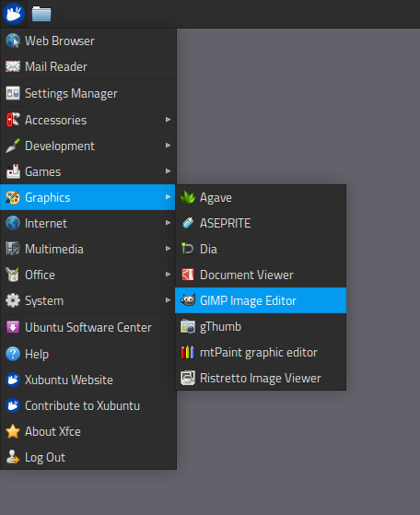Click the Xubuntu Website logo icon
This screenshot has width=420, height=515.
[x=13, y=380]
